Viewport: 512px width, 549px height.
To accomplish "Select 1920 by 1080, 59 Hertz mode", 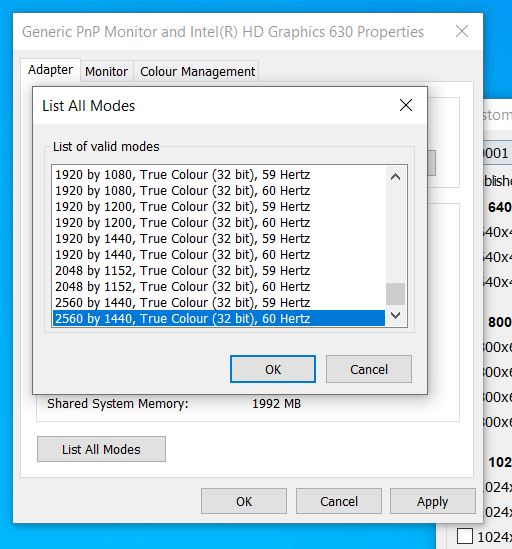I will click(x=219, y=174).
